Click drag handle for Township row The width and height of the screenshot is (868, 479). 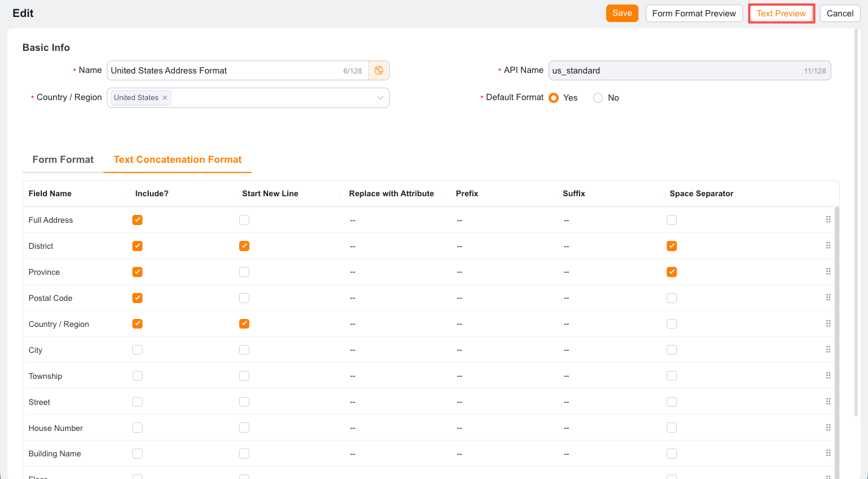pyautogui.click(x=828, y=376)
